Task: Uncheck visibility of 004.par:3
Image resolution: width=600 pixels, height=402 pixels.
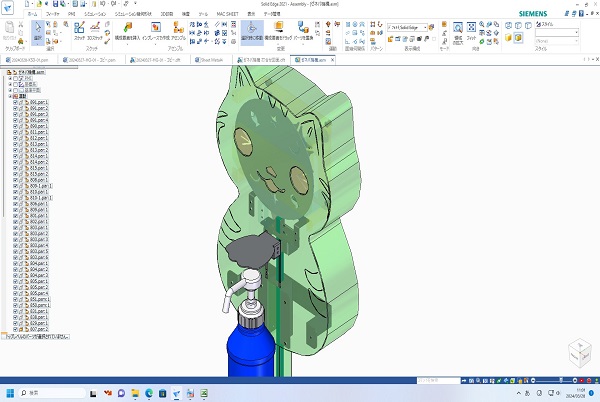Action: click(15, 275)
